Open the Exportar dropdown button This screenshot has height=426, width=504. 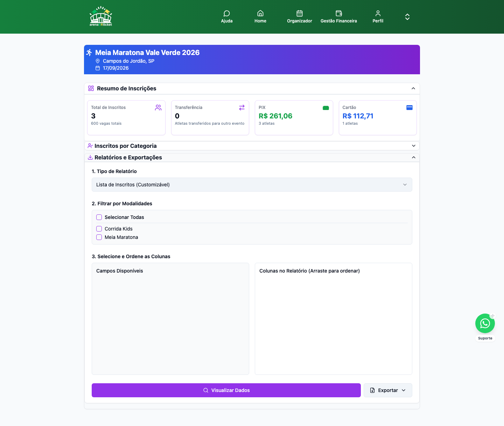388,390
